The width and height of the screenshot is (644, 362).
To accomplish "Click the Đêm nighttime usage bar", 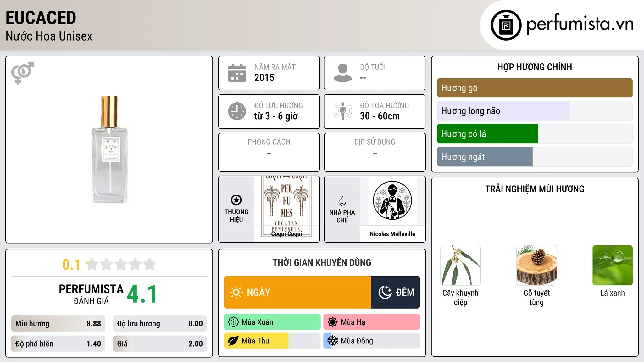I will coord(395,292).
